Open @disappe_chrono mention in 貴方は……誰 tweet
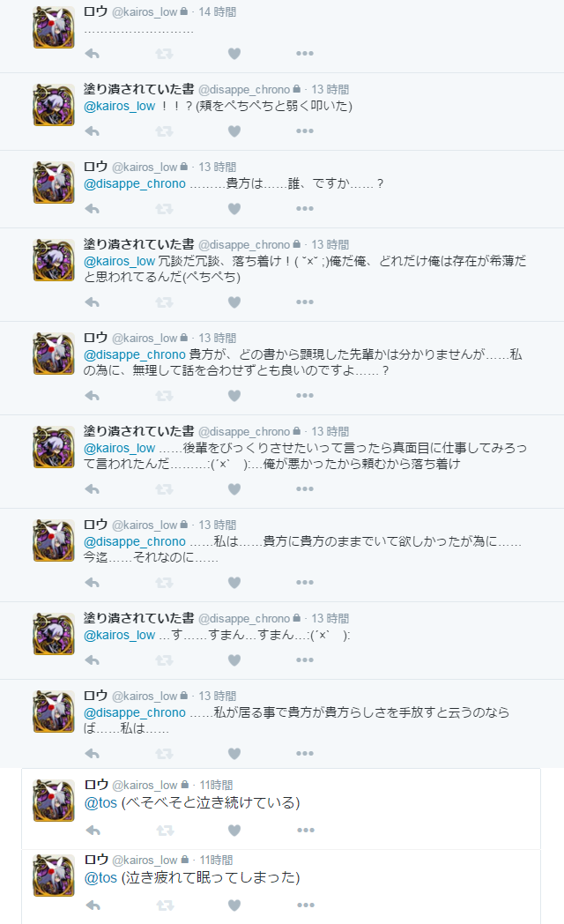Image resolution: width=564 pixels, height=924 pixels. (135, 184)
